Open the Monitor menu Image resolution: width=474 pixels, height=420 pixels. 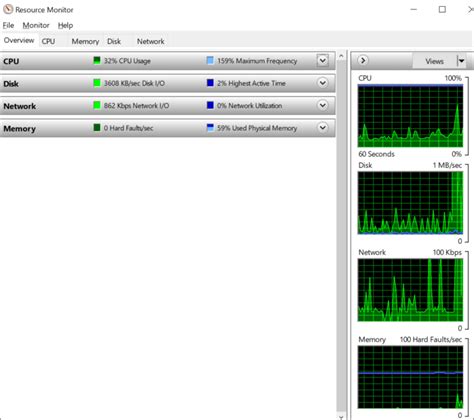click(36, 25)
